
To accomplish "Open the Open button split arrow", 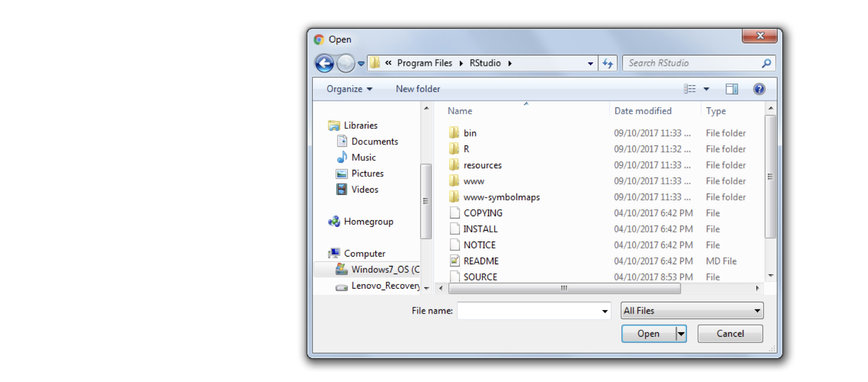I will click(x=681, y=333).
